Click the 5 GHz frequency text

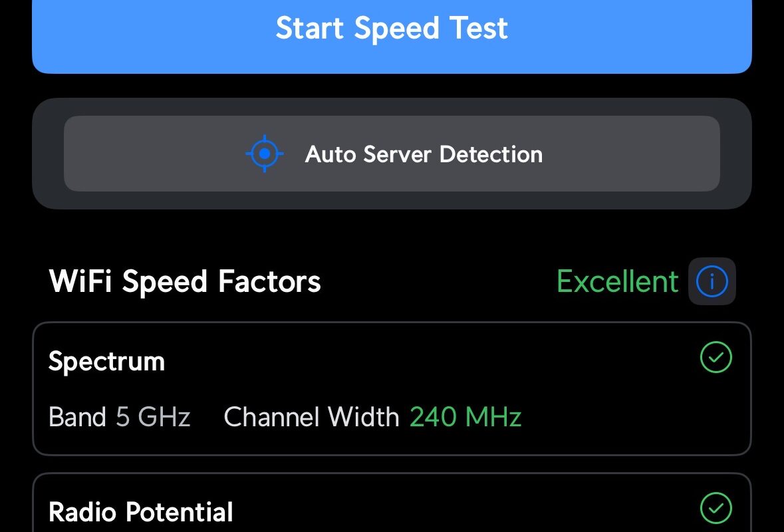coord(154,417)
